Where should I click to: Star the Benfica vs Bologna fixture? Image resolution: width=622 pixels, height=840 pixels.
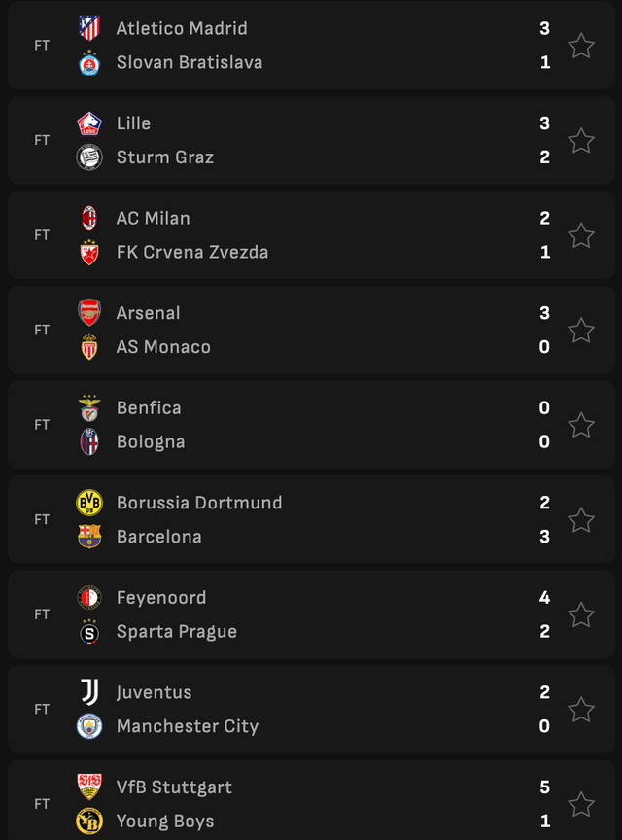click(x=581, y=425)
